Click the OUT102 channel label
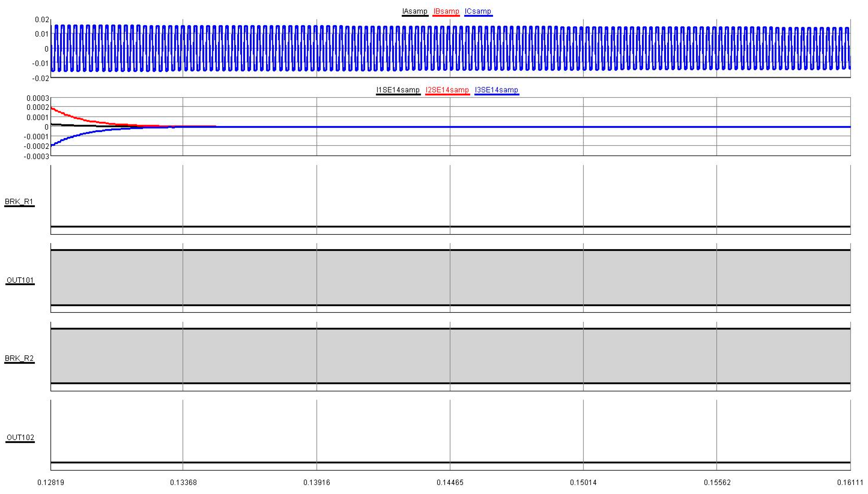Viewport: 868px width, 494px height. (x=20, y=437)
